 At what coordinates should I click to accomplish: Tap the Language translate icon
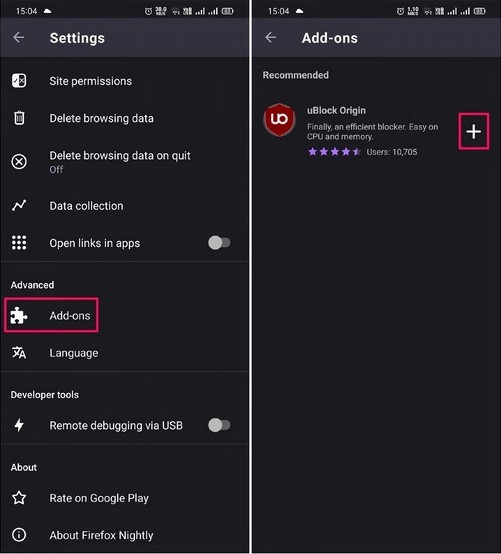point(19,353)
